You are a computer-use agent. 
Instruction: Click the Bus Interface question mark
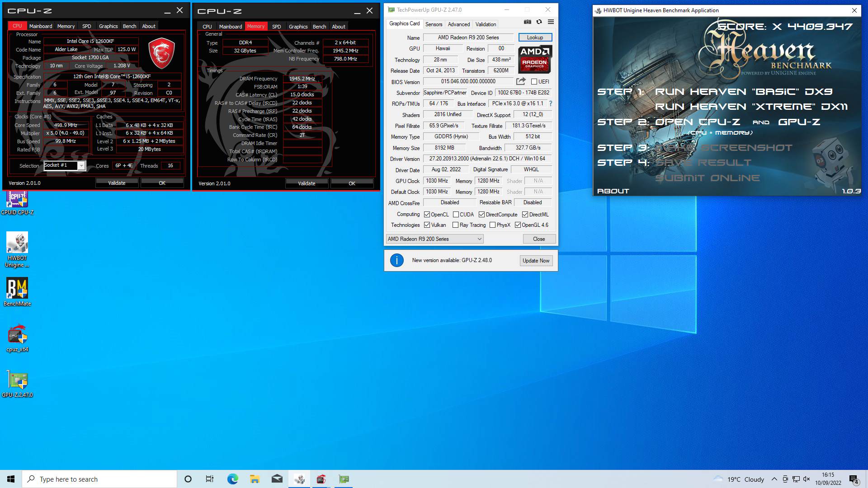pos(550,103)
